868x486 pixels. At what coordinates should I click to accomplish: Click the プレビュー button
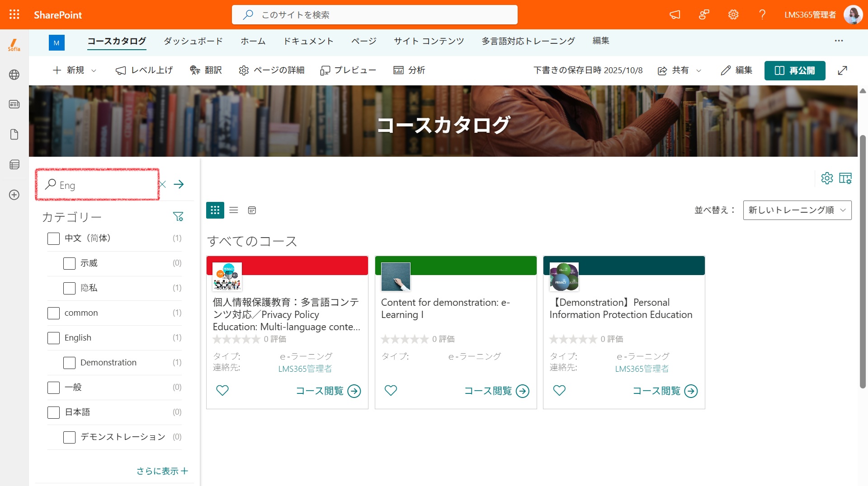348,70
